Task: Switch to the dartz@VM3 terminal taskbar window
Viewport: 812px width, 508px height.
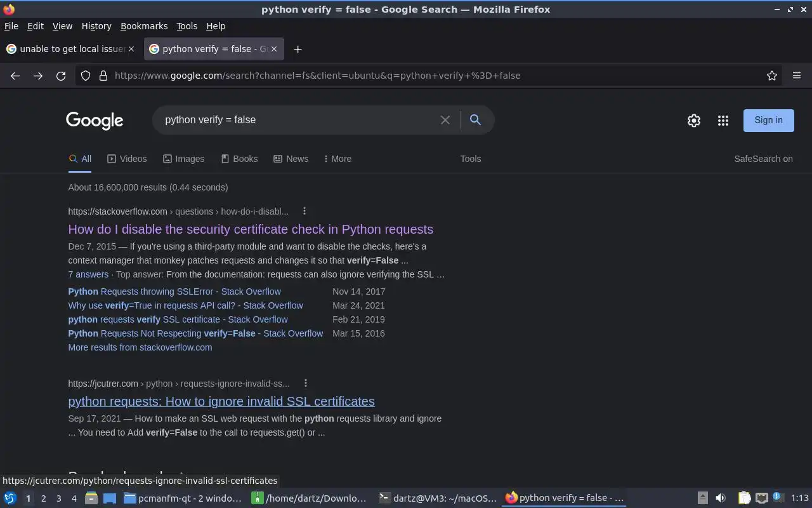Action: point(437,498)
